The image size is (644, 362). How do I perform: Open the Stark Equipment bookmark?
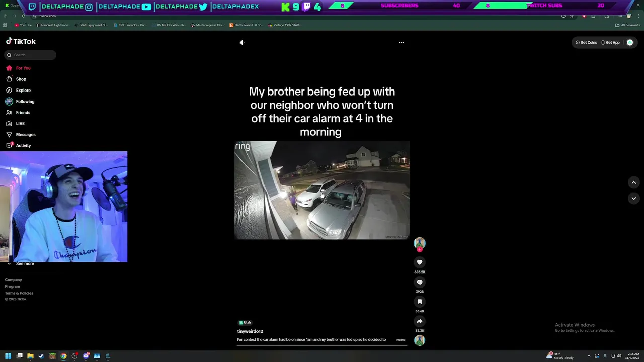[92, 25]
